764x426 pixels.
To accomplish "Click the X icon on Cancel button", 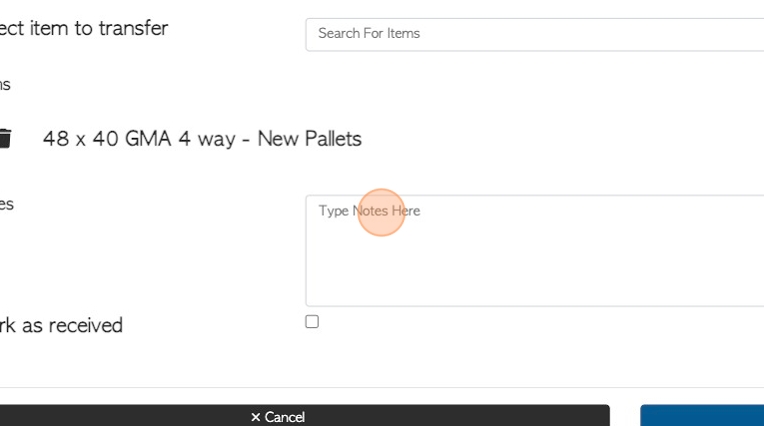I will coord(256,417).
